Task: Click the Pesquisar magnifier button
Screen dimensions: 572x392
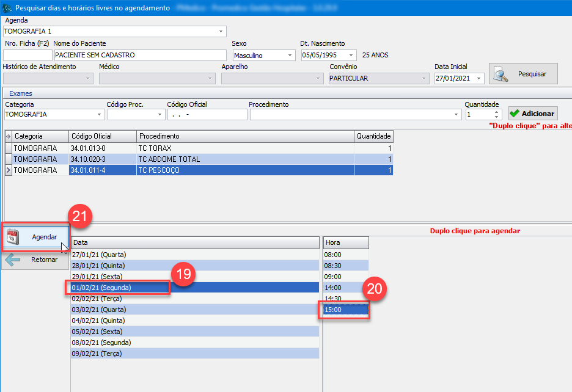Action: [523, 74]
